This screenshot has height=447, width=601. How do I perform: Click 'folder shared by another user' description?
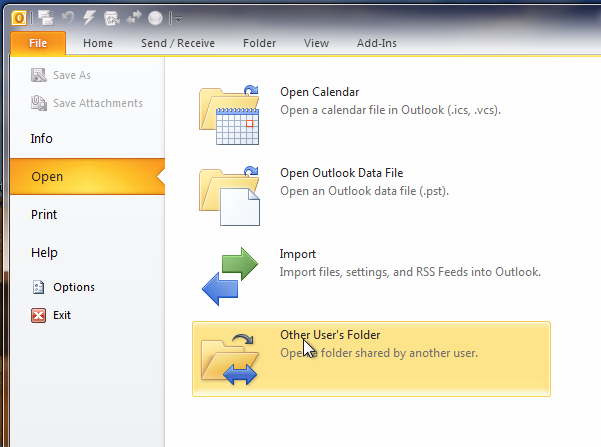click(379, 353)
